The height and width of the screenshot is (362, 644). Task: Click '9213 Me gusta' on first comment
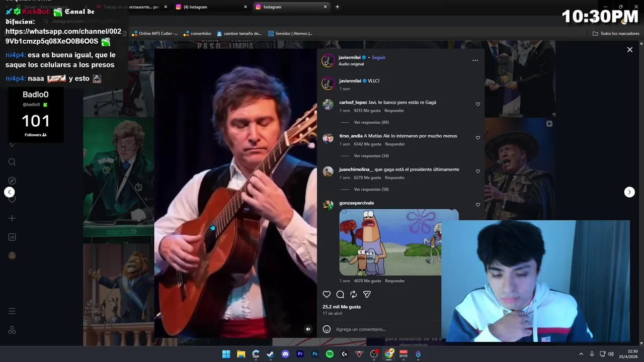pyautogui.click(x=367, y=111)
